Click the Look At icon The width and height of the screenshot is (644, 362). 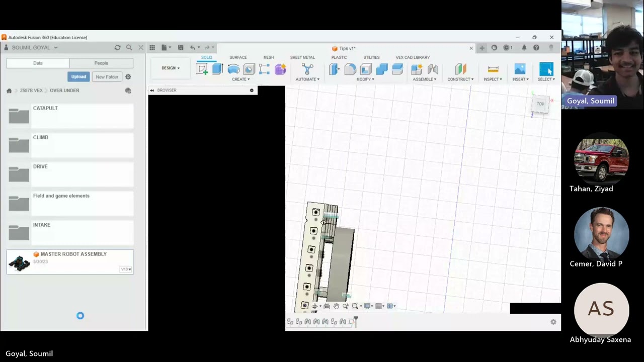click(x=327, y=306)
